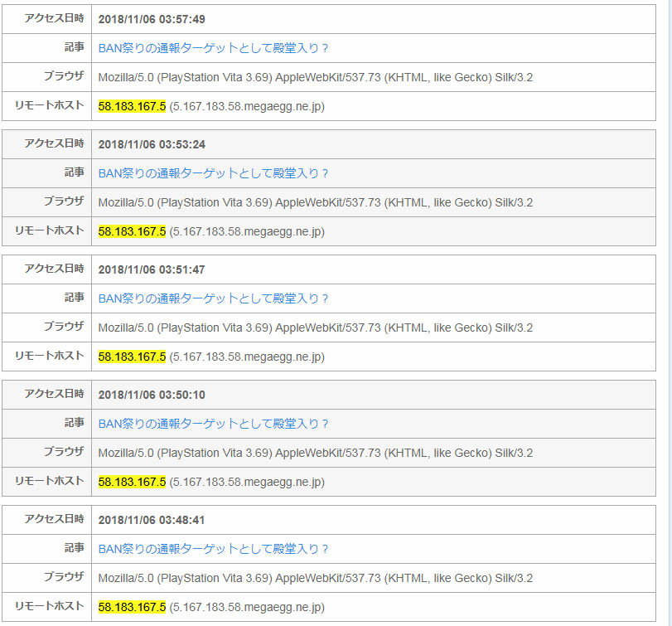Select access time 2018/11/06 03:51:47
Image resolution: width=672 pixels, height=626 pixels.
[152, 269]
